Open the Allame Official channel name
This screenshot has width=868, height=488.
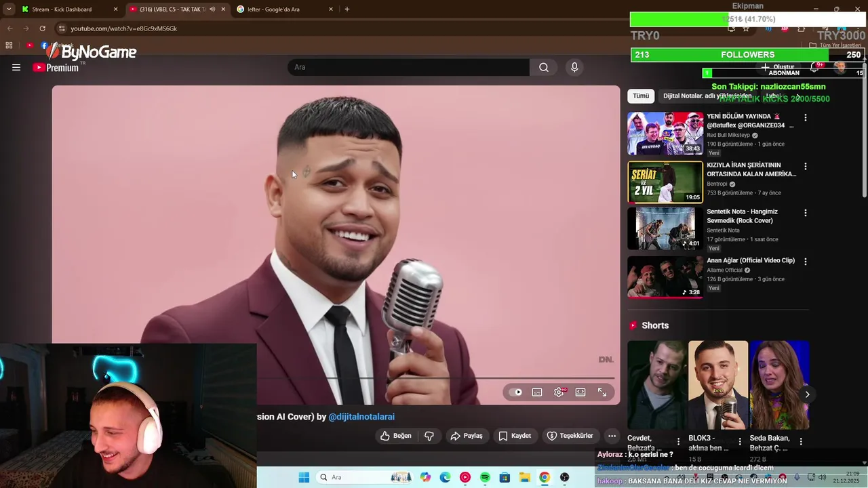[725, 270]
